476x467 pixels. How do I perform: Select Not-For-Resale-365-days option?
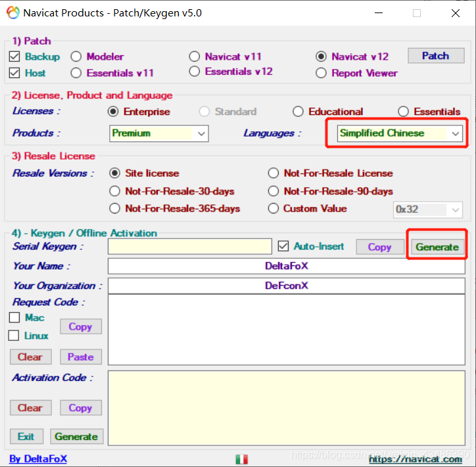click(x=114, y=209)
